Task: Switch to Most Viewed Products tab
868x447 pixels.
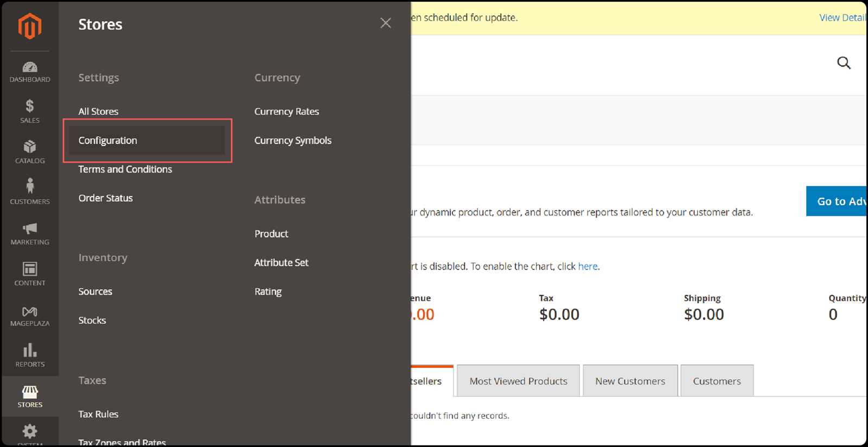Action: [x=518, y=381]
